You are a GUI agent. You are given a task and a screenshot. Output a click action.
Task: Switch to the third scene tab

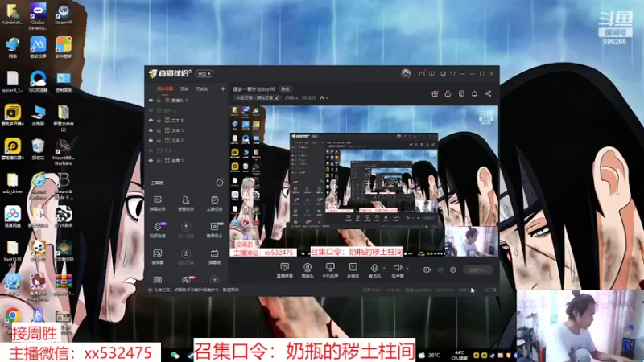pos(202,89)
